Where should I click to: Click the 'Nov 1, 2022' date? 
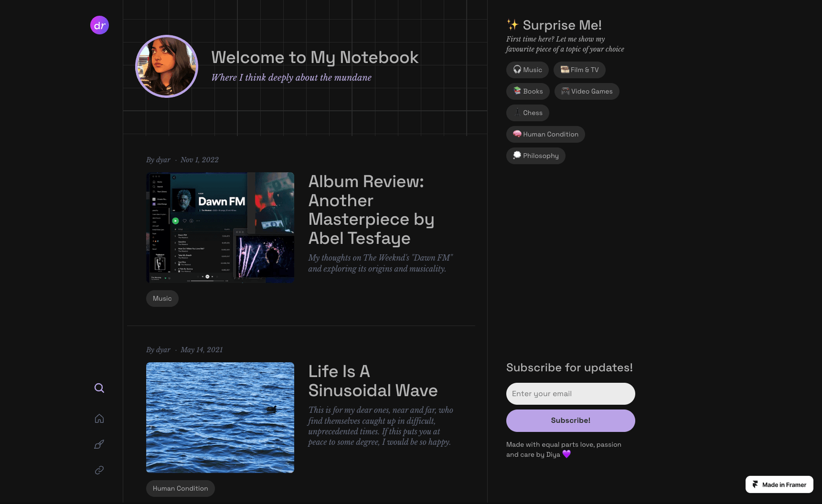(x=200, y=160)
